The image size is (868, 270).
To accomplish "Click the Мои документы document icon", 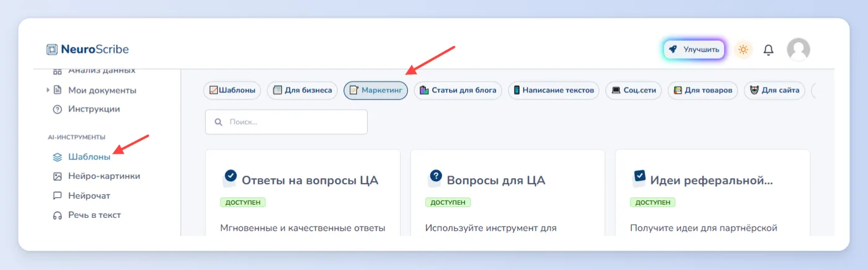I will tap(58, 90).
